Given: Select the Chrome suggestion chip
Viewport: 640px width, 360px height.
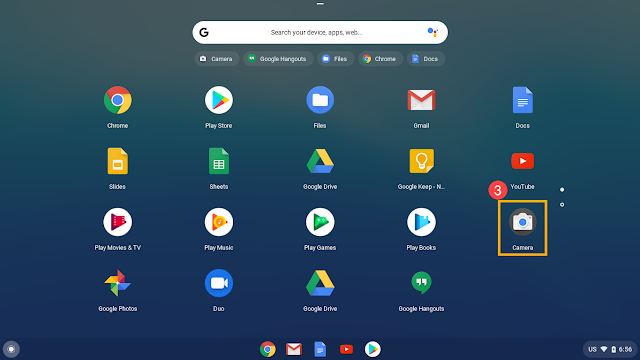Looking at the screenshot, I should pyautogui.click(x=380, y=59).
